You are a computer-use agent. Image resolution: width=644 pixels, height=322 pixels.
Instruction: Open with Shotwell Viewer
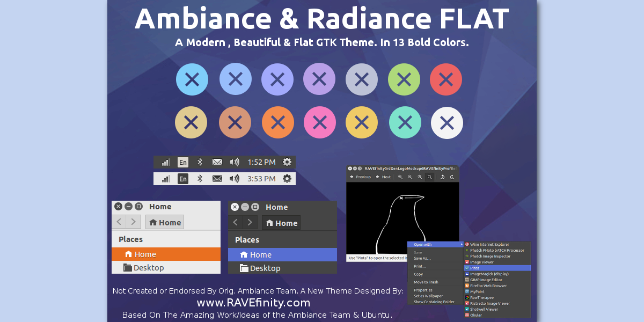click(497, 309)
